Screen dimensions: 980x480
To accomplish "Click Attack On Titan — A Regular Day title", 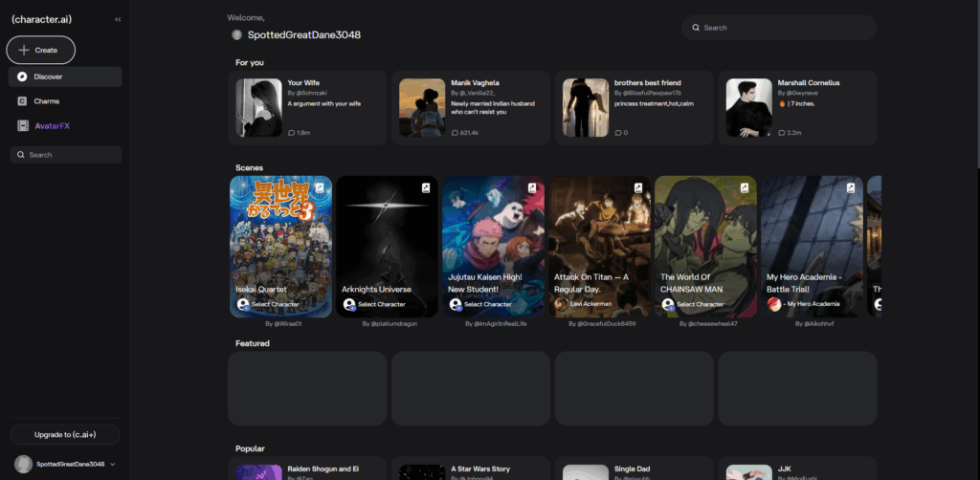I will pyautogui.click(x=591, y=283).
